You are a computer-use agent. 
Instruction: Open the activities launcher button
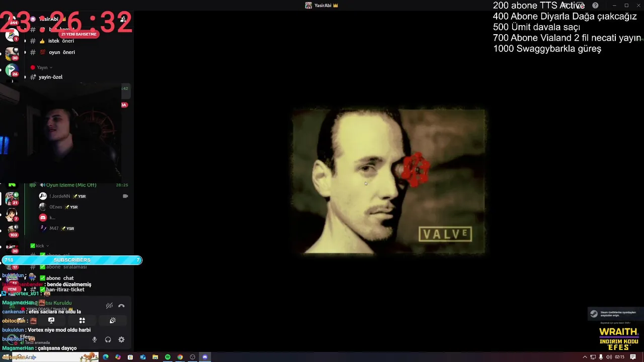click(x=82, y=320)
